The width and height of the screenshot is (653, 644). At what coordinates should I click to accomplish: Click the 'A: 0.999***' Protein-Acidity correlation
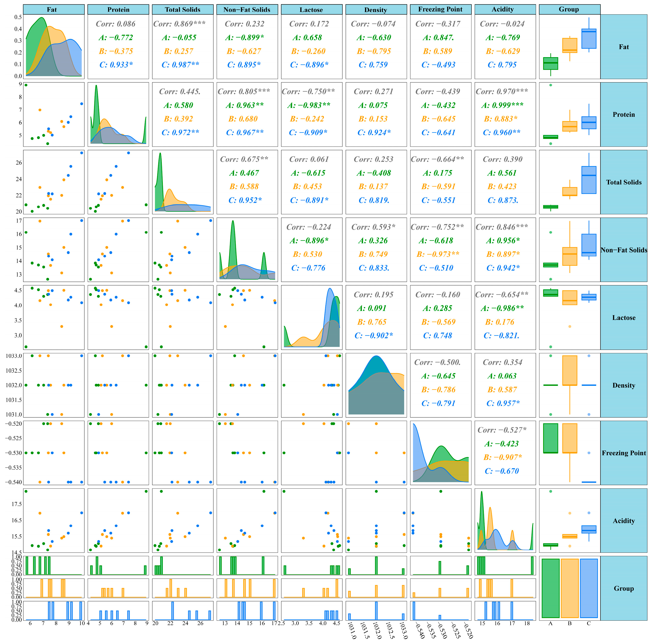(502, 105)
